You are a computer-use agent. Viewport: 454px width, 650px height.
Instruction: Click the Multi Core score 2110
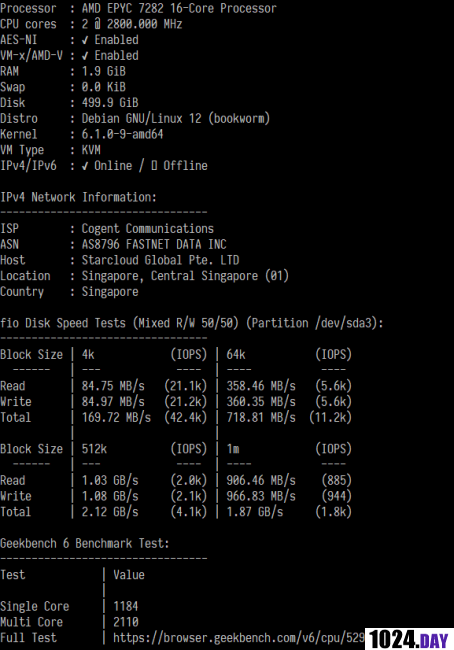(126, 622)
